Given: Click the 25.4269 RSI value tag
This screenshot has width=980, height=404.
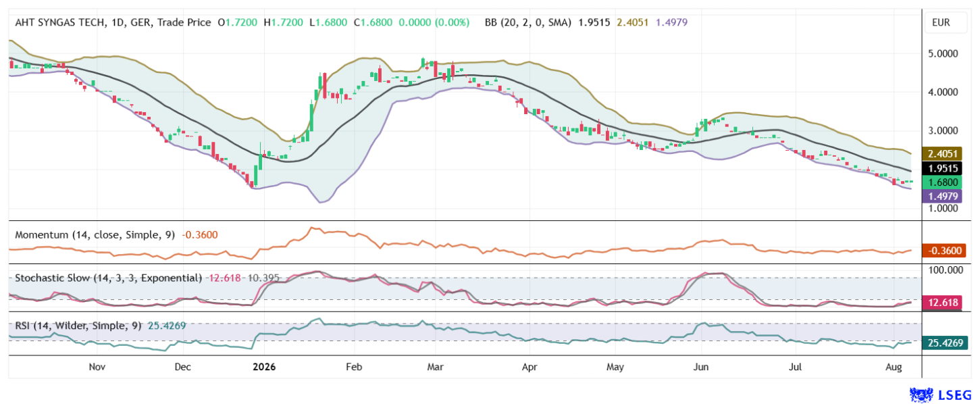Looking at the screenshot, I should point(945,343).
